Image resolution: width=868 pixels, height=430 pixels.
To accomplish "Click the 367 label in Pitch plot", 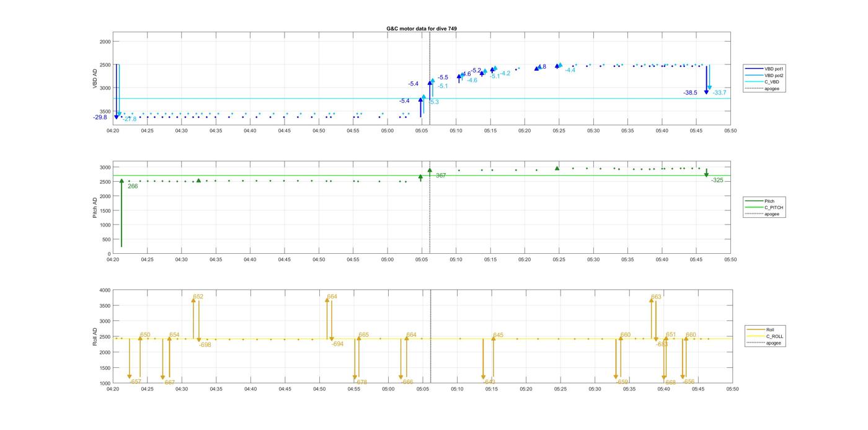I will tap(441, 176).
